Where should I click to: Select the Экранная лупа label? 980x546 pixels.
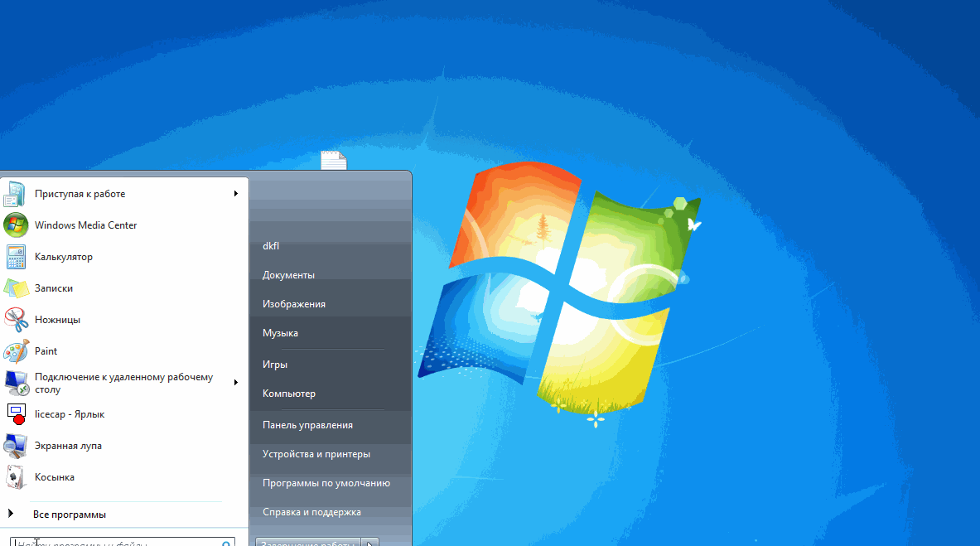click(68, 446)
